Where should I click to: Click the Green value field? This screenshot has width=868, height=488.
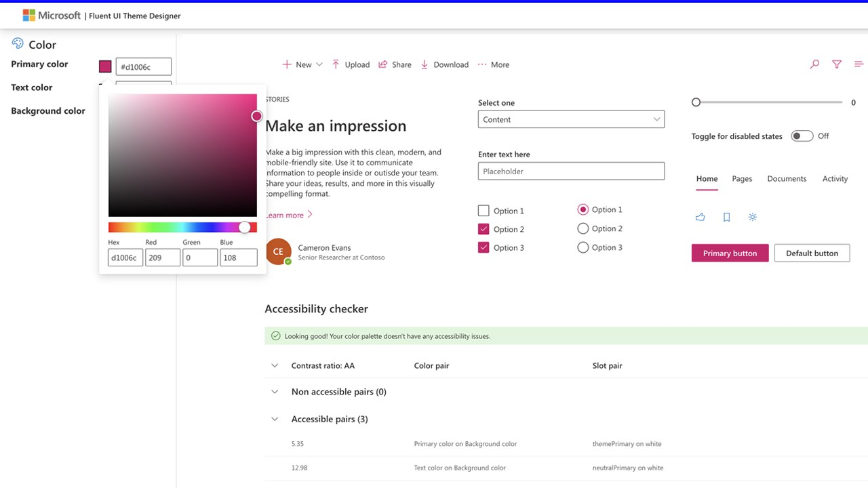[x=200, y=258]
